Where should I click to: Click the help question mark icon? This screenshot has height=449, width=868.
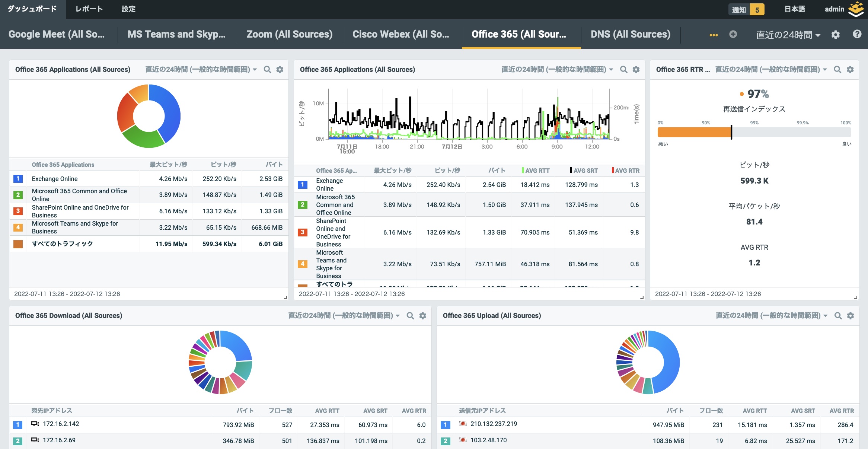click(x=857, y=34)
